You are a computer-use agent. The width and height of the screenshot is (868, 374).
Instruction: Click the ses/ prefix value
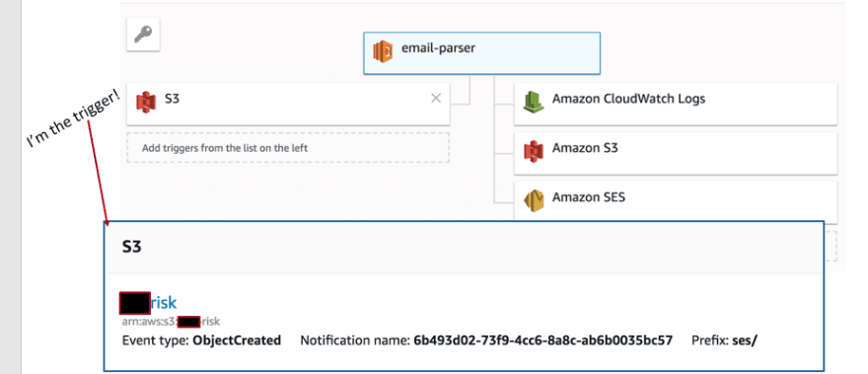tap(745, 340)
